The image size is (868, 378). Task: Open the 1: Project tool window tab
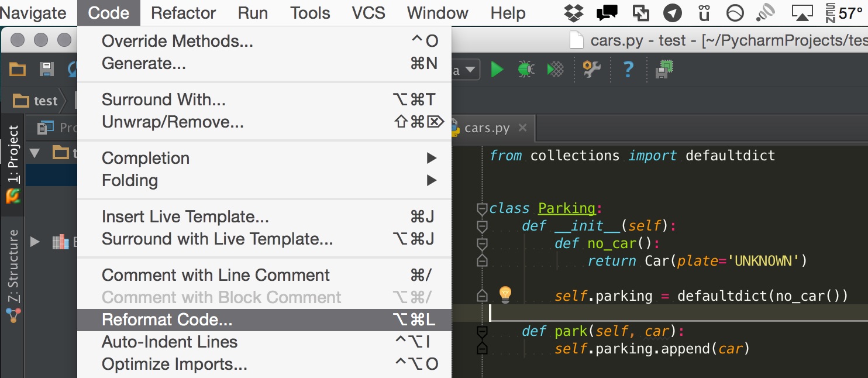coord(12,164)
